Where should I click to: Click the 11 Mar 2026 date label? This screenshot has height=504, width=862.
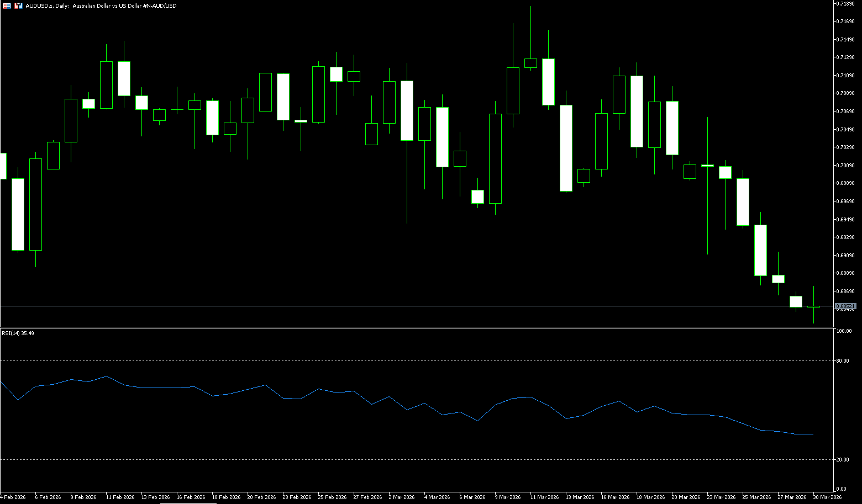(544, 497)
